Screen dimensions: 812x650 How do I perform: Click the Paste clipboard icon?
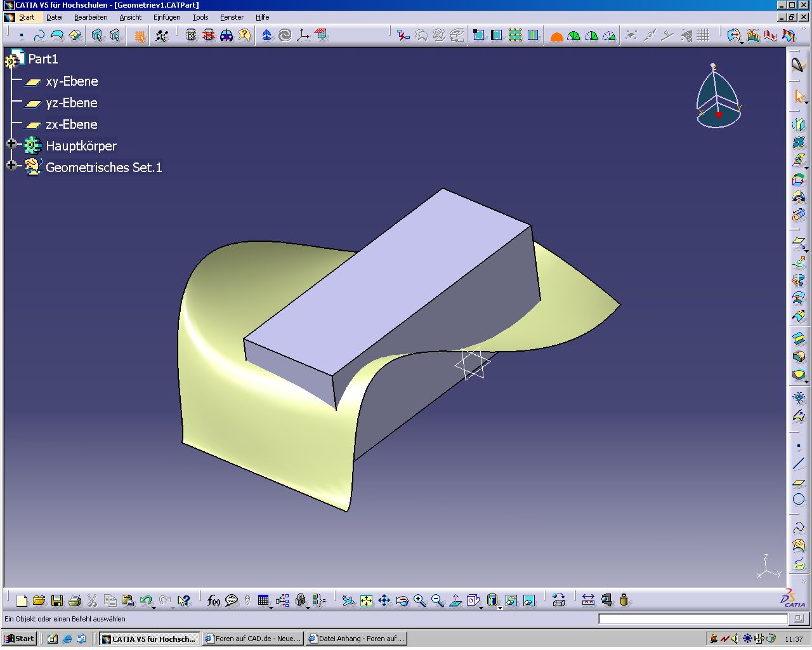click(x=128, y=600)
